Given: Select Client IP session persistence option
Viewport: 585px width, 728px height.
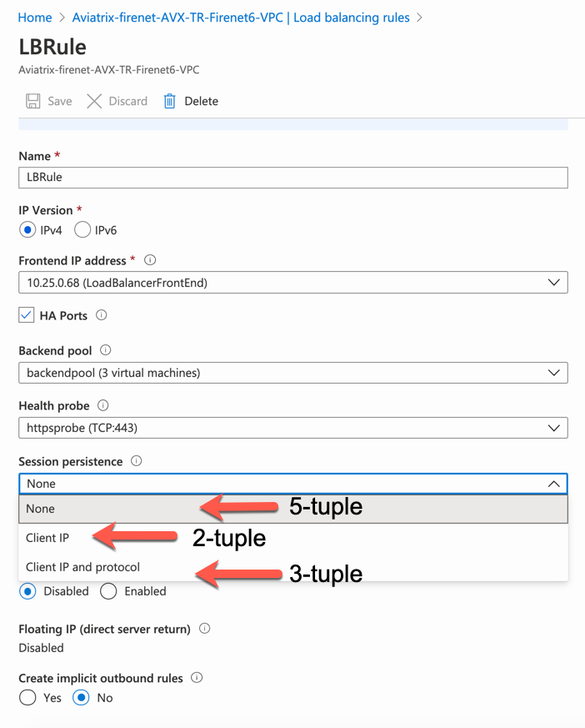Looking at the screenshot, I should coord(47,538).
